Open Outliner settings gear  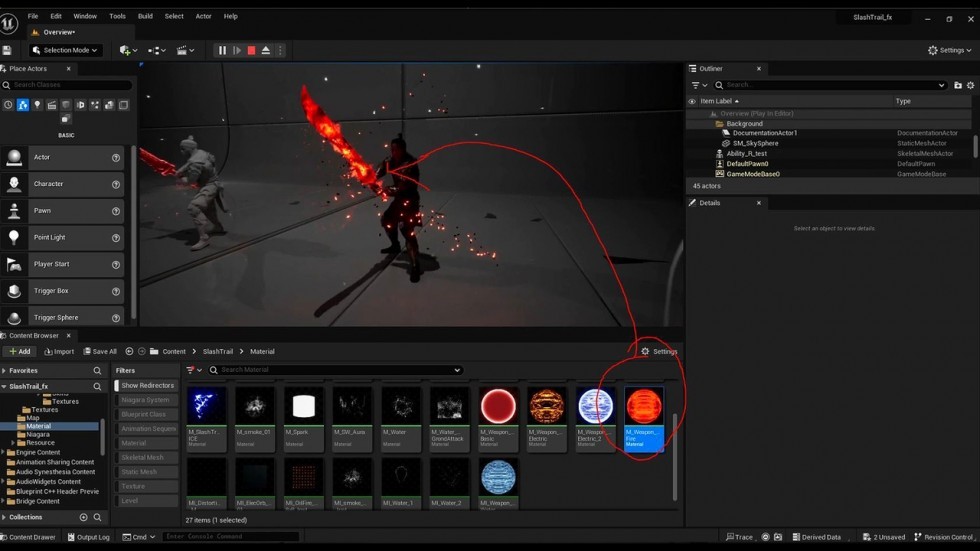(x=970, y=85)
